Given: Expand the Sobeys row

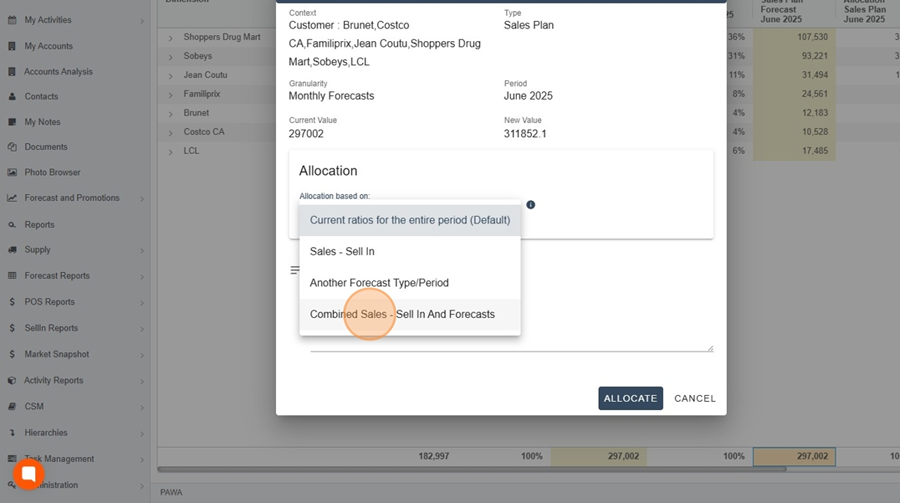Looking at the screenshot, I should point(170,57).
